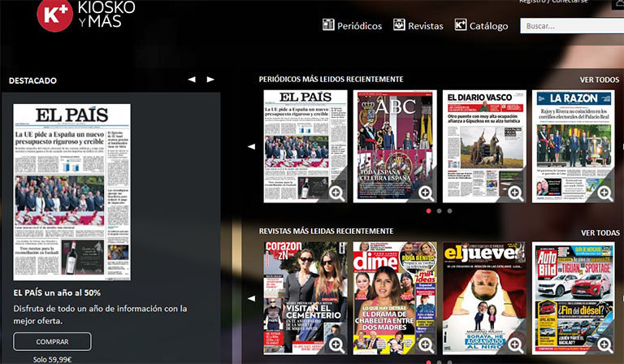The width and height of the screenshot is (624, 364).
Task: Open ABC newspaper cover
Action: click(395, 146)
